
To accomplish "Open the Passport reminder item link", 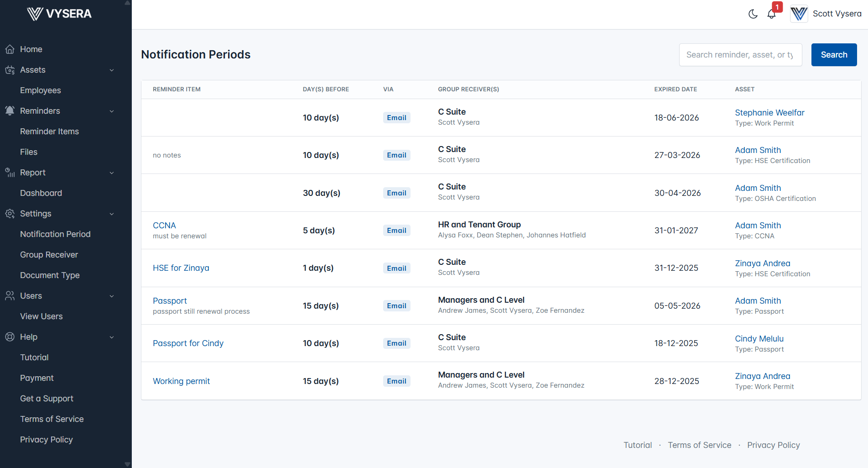I will click(170, 301).
